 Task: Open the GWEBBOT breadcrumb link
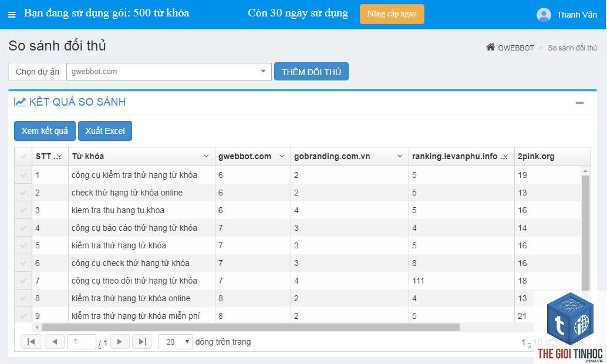click(x=515, y=48)
